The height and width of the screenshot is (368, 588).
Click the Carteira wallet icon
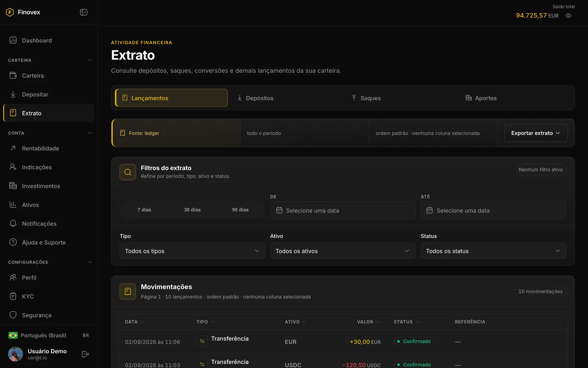[x=13, y=75]
